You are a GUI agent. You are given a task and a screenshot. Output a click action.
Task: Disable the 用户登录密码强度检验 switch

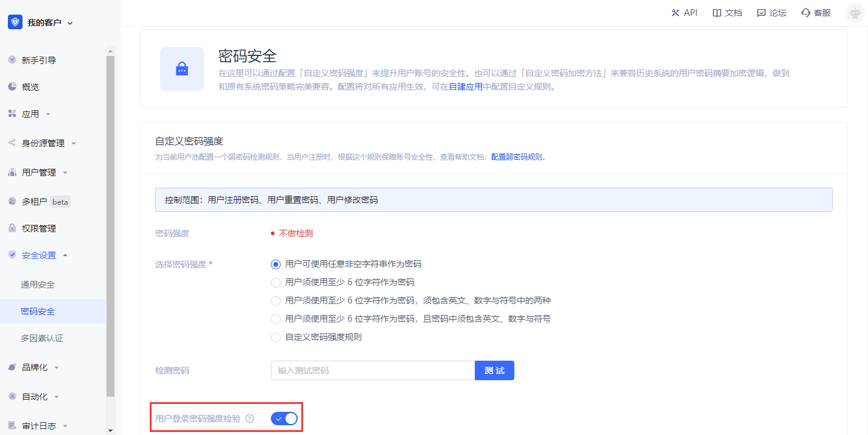coord(284,419)
